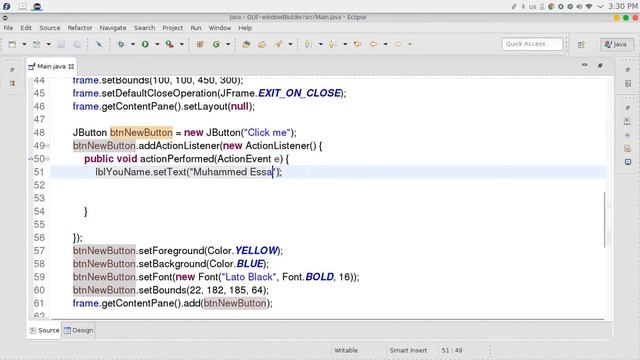
Task: Click the highlighted btnNewButton on line 48
Action: coord(141,133)
